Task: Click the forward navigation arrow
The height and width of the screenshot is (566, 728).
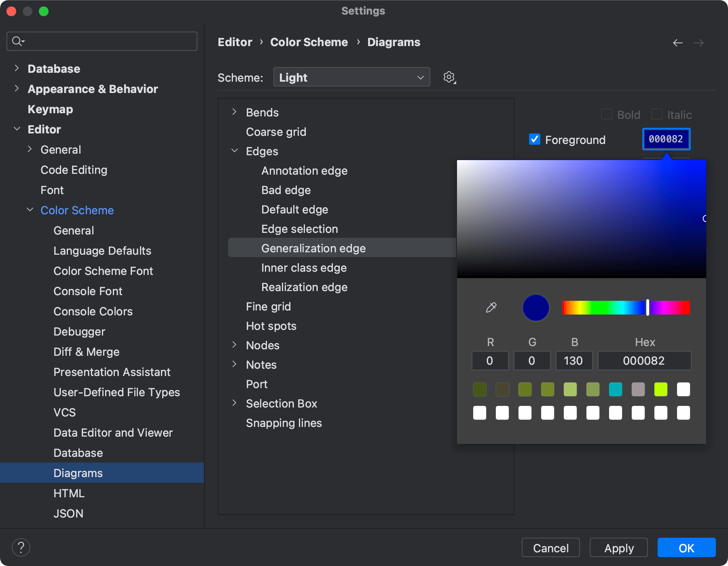Action: pos(699,43)
